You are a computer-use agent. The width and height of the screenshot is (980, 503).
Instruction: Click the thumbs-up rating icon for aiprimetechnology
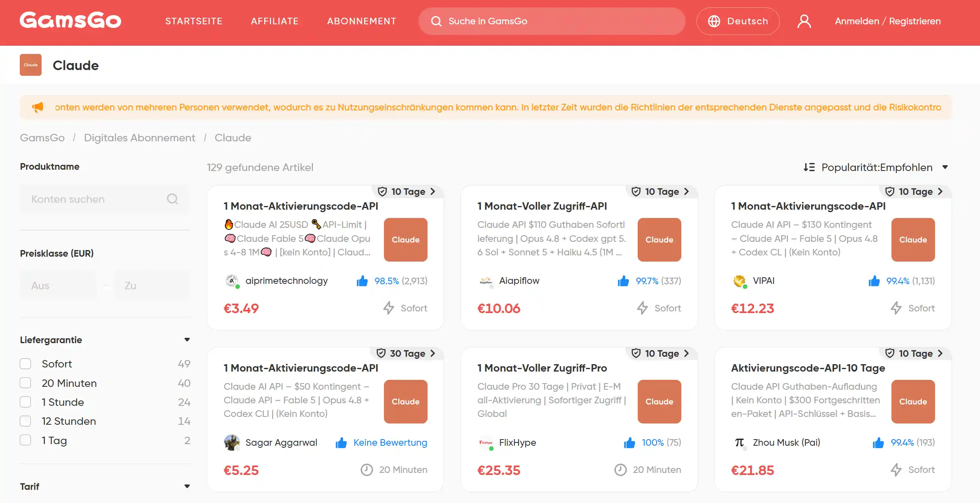click(x=362, y=281)
